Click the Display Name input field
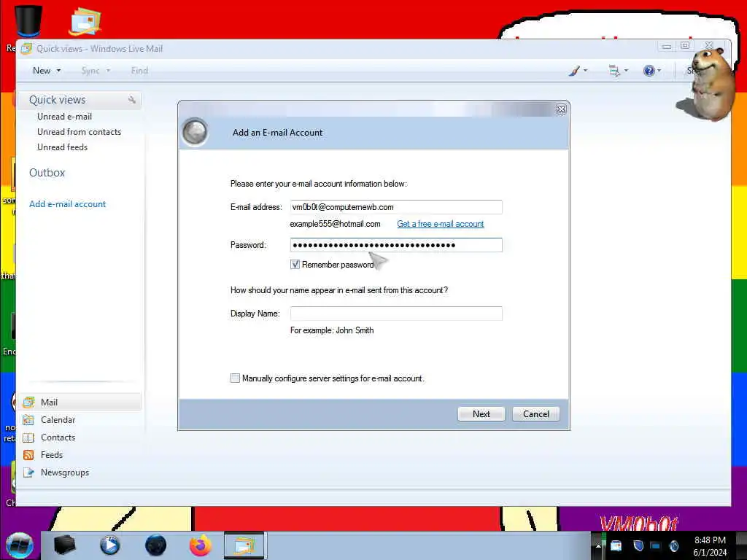Screen dimensions: 747x560 pyautogui.click(x=396, y=314)
